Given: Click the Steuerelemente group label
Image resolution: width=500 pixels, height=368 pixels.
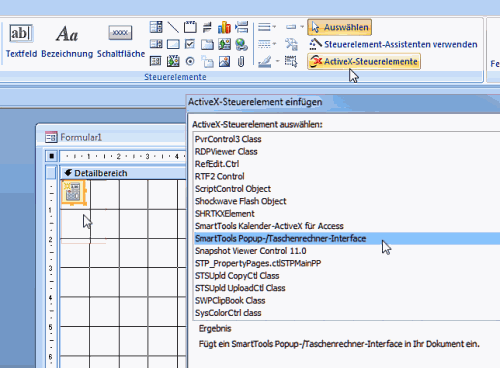Looking at the screenshot, I should point(175,77).
